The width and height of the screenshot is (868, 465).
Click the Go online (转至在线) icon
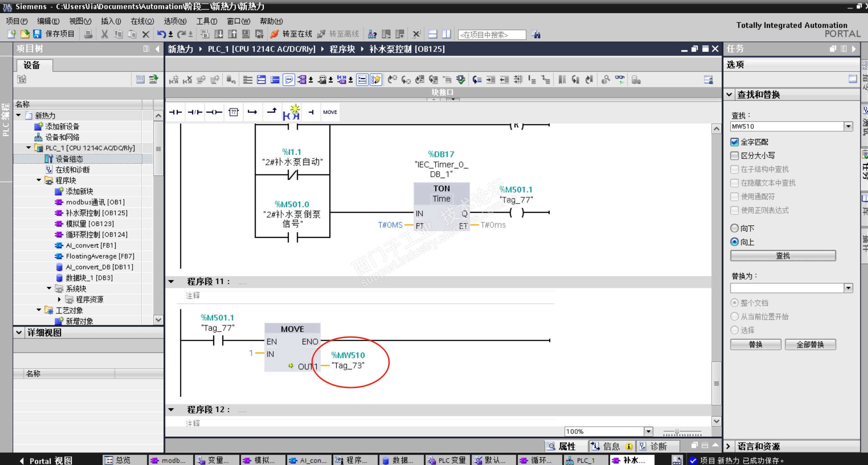pyautogui.click(x=275, y=34)
